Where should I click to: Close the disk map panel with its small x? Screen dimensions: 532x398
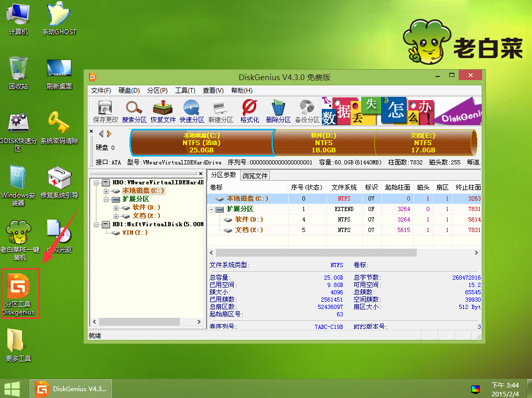tap(91, 131)
